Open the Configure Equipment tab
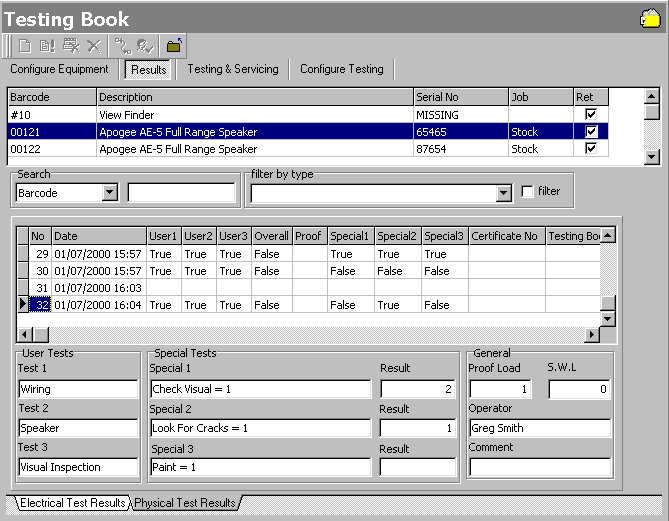The image size is (669, 521). [59, 69]
